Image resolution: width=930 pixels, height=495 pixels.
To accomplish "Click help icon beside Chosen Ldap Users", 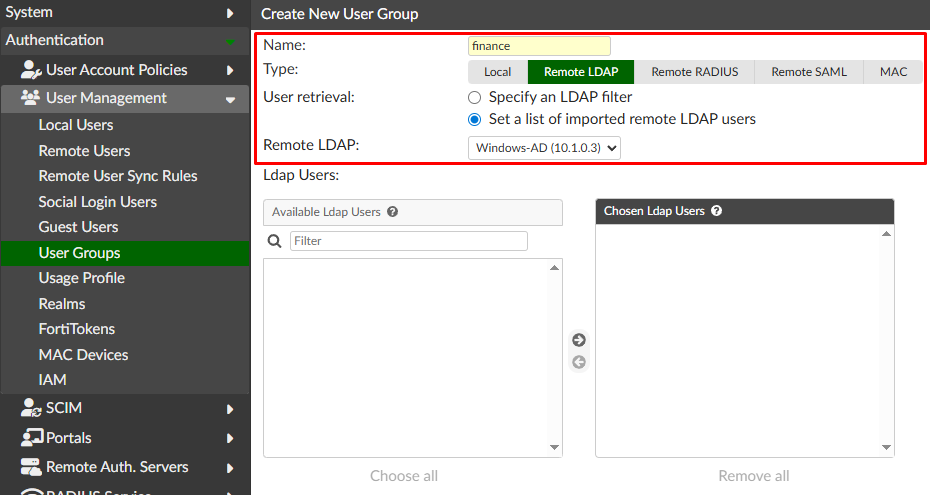I will (716, 210).
